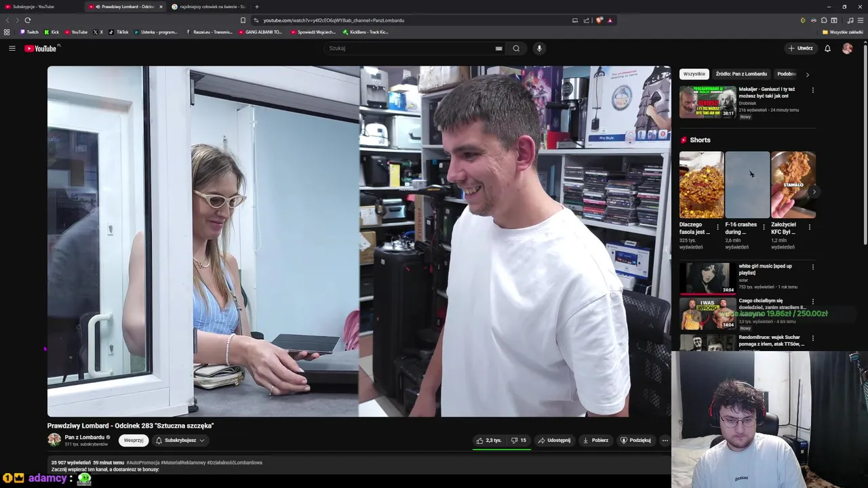This screenshot has width=868, height=488.
Task: Open the on-screen keyboard in the search box
Action: point(499,48)
